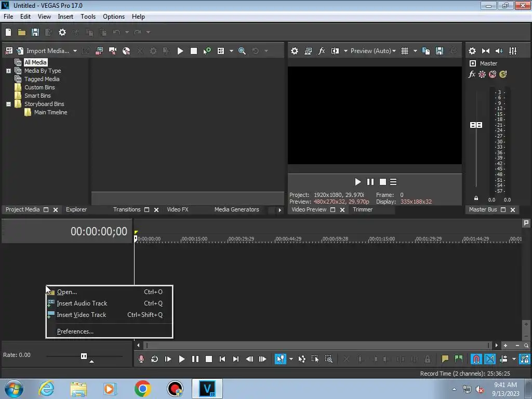
Task: Show more docked tabs arrow
Action: click(280, 210)
